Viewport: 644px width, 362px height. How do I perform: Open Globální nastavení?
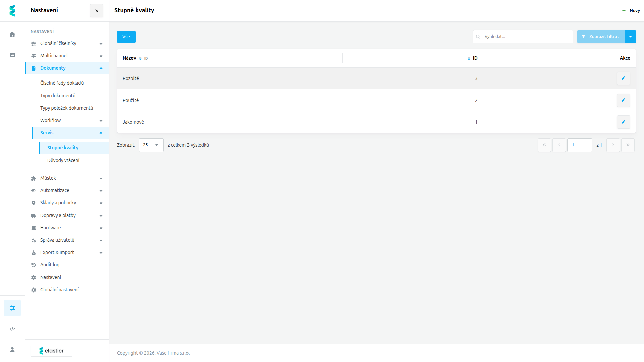(59, 290)
